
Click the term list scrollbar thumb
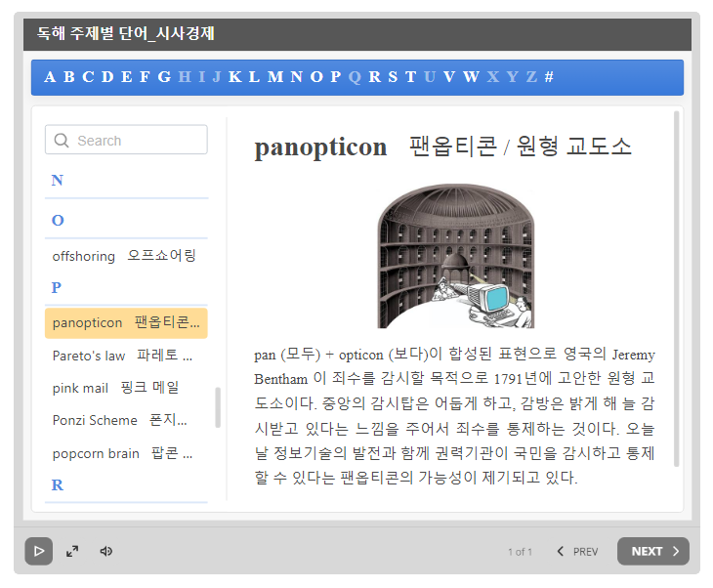tap(217, 407)
